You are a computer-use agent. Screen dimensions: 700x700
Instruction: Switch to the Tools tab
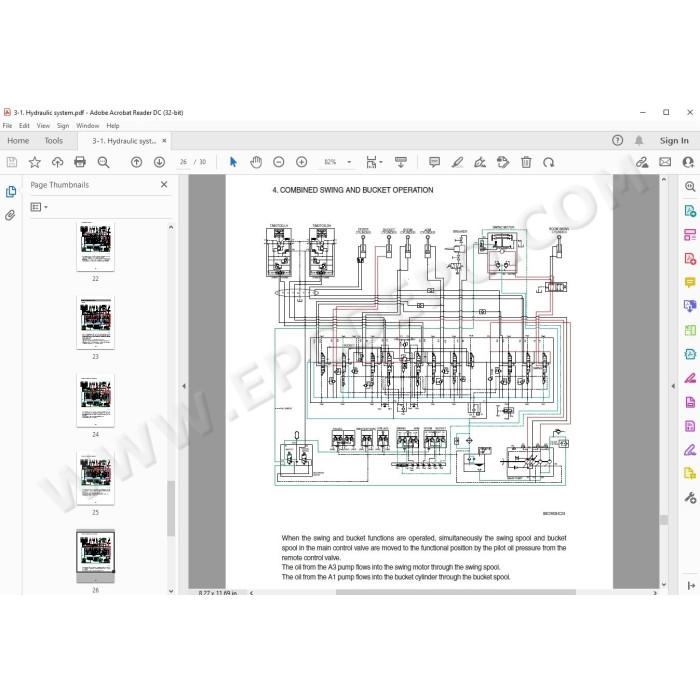pos(54,141)
